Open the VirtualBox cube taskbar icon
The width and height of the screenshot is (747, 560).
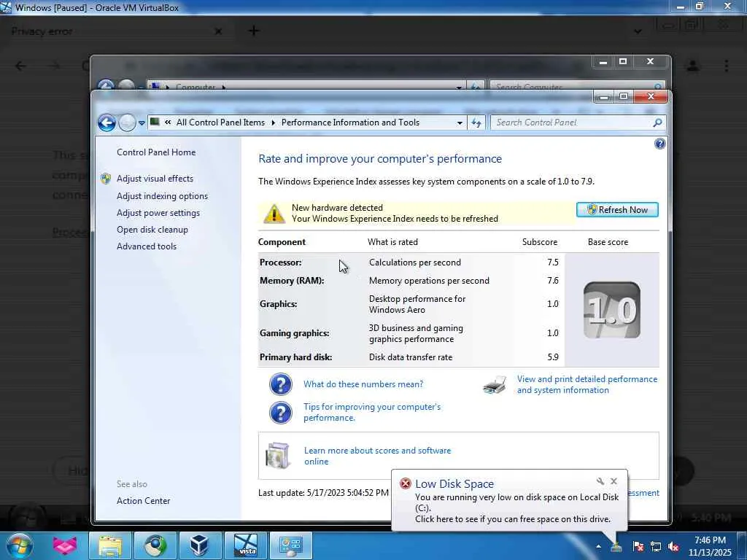coord(201,545)
